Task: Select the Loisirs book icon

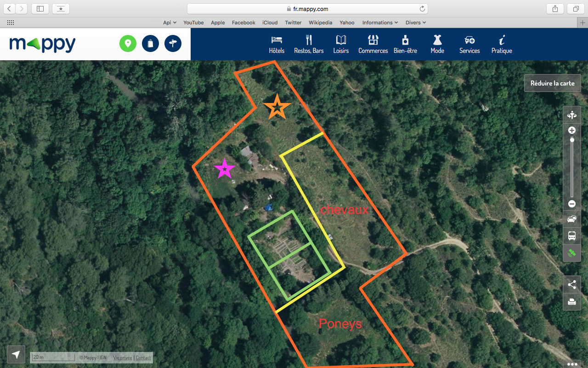Action: [x=341, y=40]
